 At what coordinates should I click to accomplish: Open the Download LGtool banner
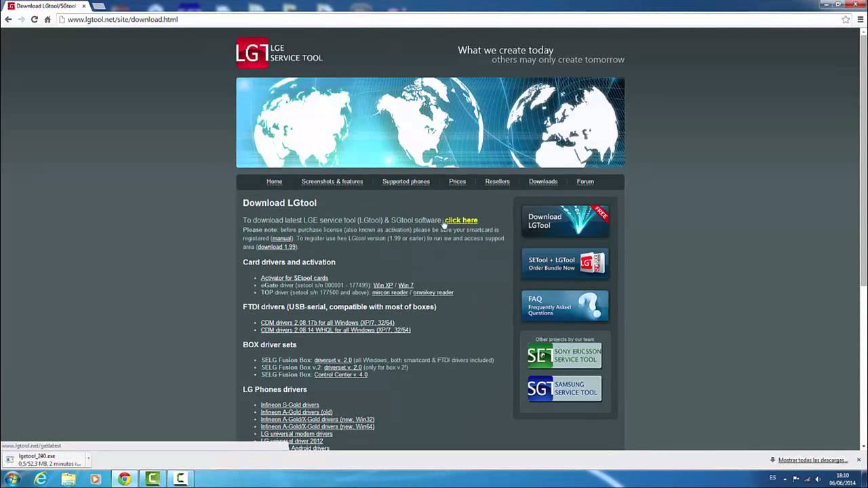coord(565,221)
